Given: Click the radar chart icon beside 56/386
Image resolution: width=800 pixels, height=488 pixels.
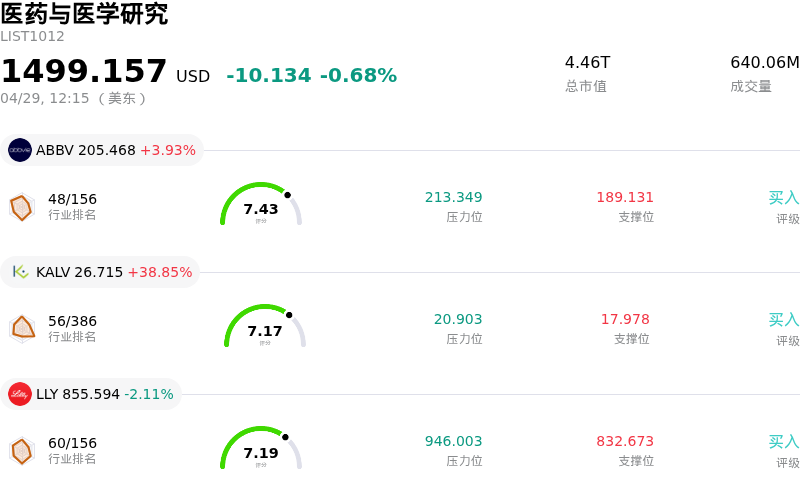Looking at the screenshot, I should pyautogui.click(x=22, y=329).
